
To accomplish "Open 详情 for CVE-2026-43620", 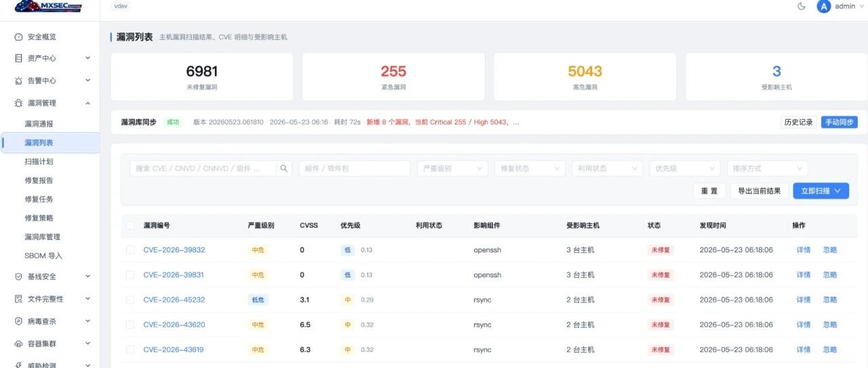I will click(x=804, y=325).
